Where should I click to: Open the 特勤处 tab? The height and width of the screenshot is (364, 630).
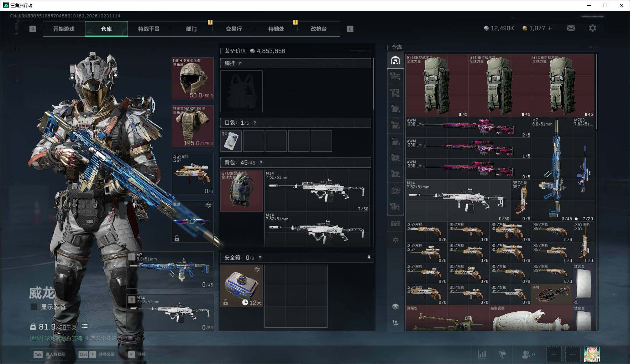(x=276, y=29)
